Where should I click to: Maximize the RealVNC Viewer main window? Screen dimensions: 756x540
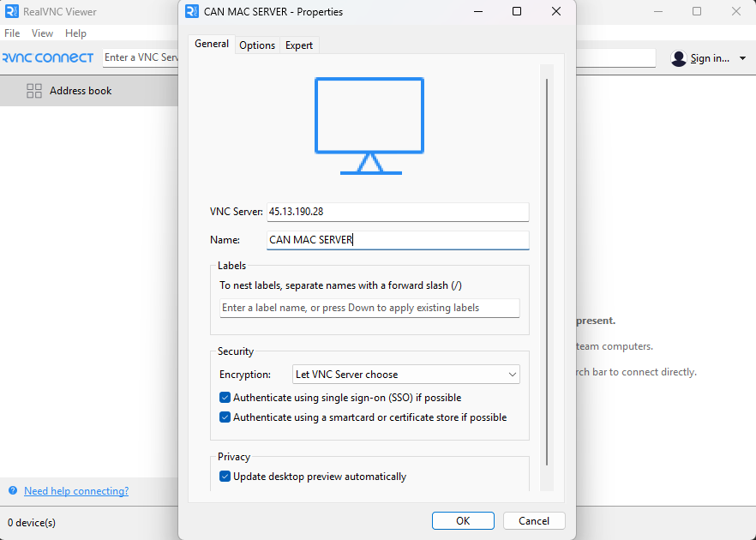697,12
